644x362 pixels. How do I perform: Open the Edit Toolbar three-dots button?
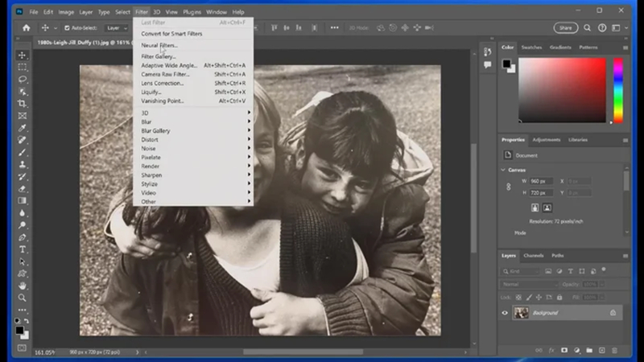click(x=23, y=310)
